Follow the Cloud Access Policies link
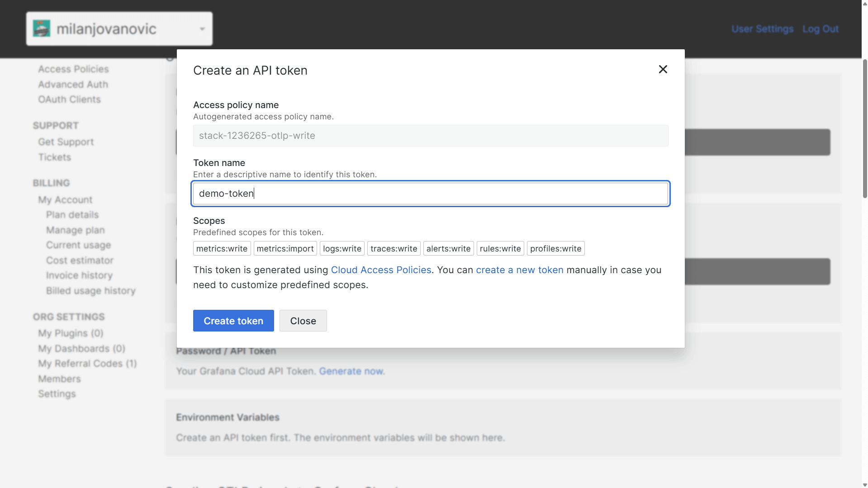 pyautogui.click(x=381, y=270)
